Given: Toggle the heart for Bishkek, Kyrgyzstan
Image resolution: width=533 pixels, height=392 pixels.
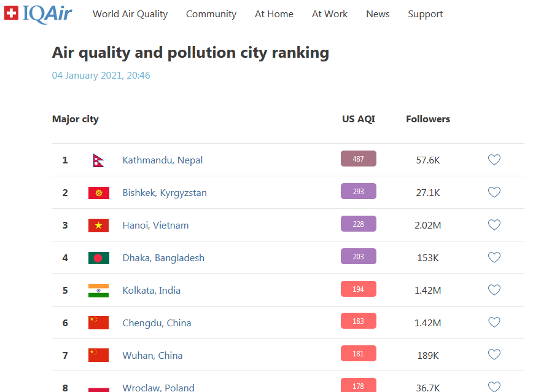Looking at the screenshot, I should (494, 192).
